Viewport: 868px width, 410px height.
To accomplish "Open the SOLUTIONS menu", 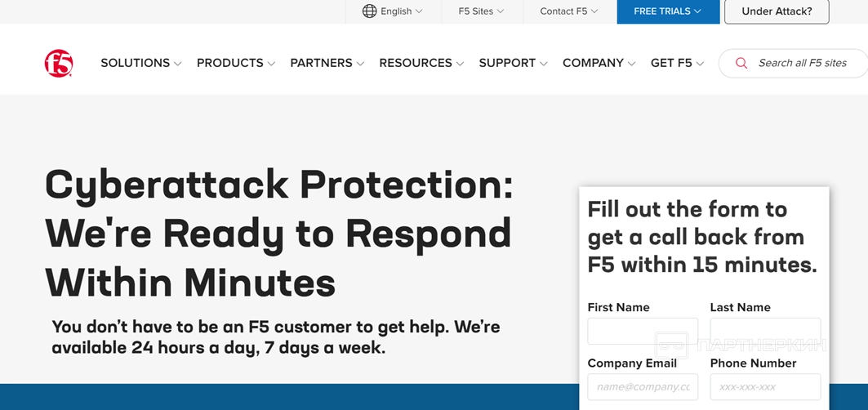I will 140,63.
